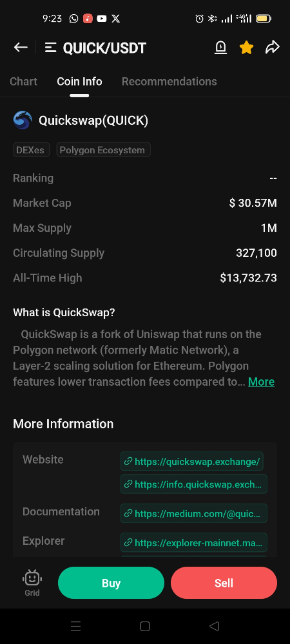Open the Grid trading bot icon

(32, 583)
